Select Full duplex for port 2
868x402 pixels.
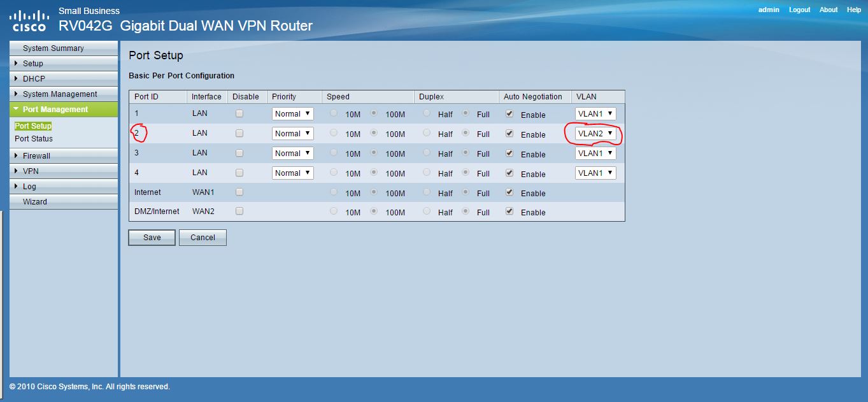pyautogui.click(x=466, y=133)
